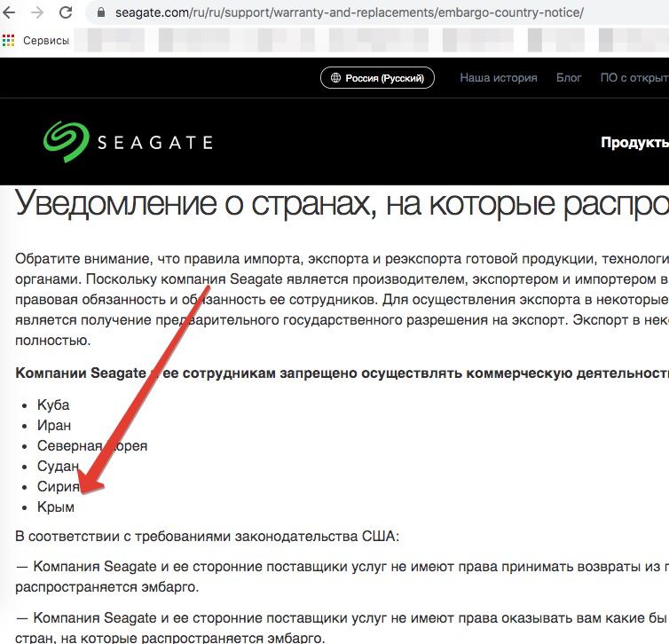Image resolution: width=669 pixels, height=644 pixels.
Task: Click the browser forward arrow
Action: [37, 12]
